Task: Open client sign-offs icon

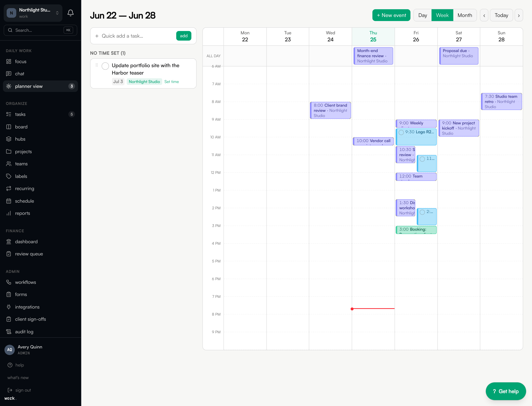Action: [9, 319]
